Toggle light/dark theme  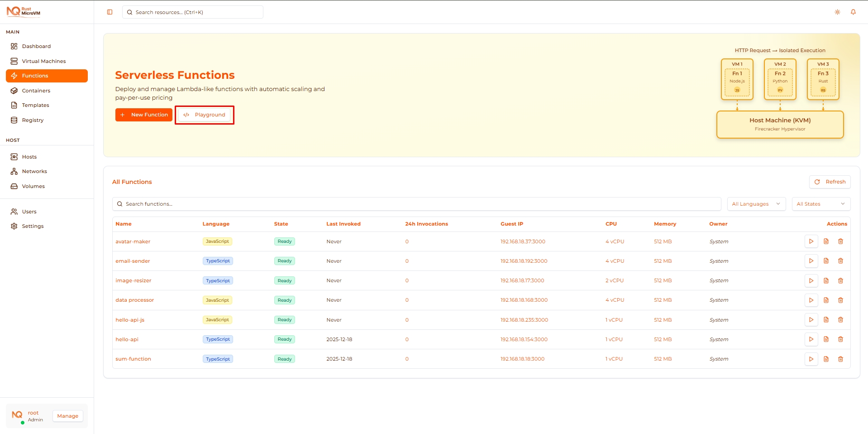click(x=837, y=12)
